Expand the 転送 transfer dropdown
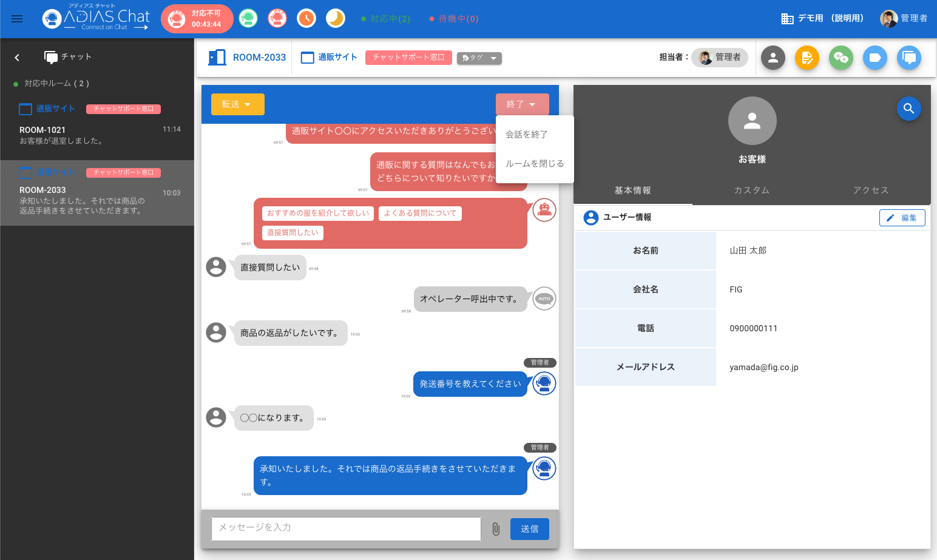 click(237, 104)
